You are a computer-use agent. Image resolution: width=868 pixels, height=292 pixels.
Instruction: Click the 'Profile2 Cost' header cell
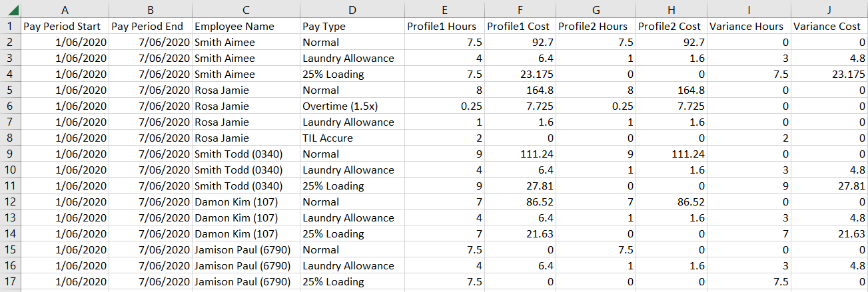click(x=671, y=27)
